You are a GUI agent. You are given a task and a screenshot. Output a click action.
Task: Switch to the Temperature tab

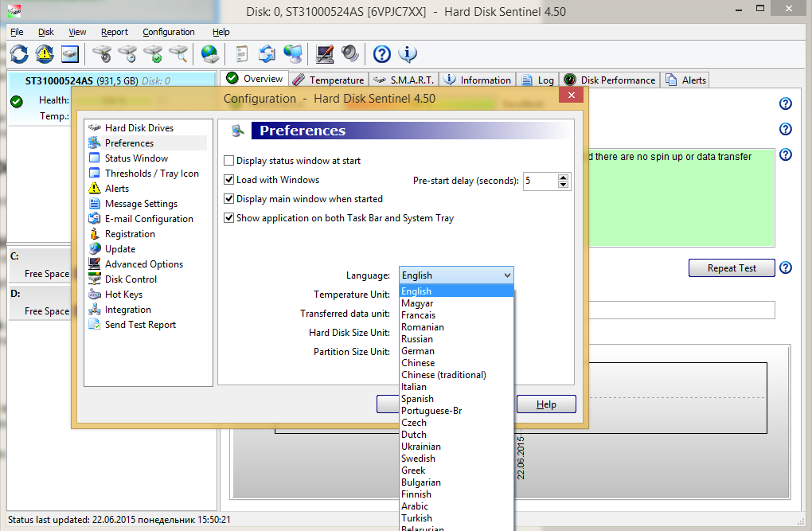(x=328, y=80)
